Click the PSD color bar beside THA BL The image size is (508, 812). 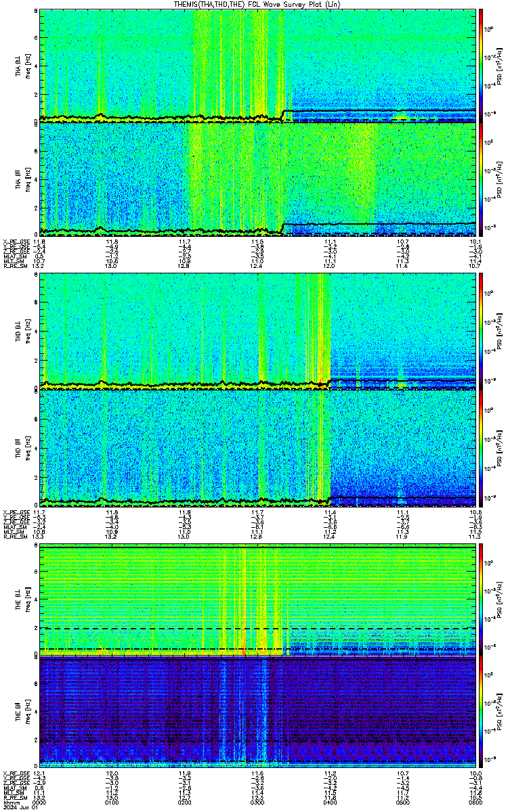pos(482,66)
